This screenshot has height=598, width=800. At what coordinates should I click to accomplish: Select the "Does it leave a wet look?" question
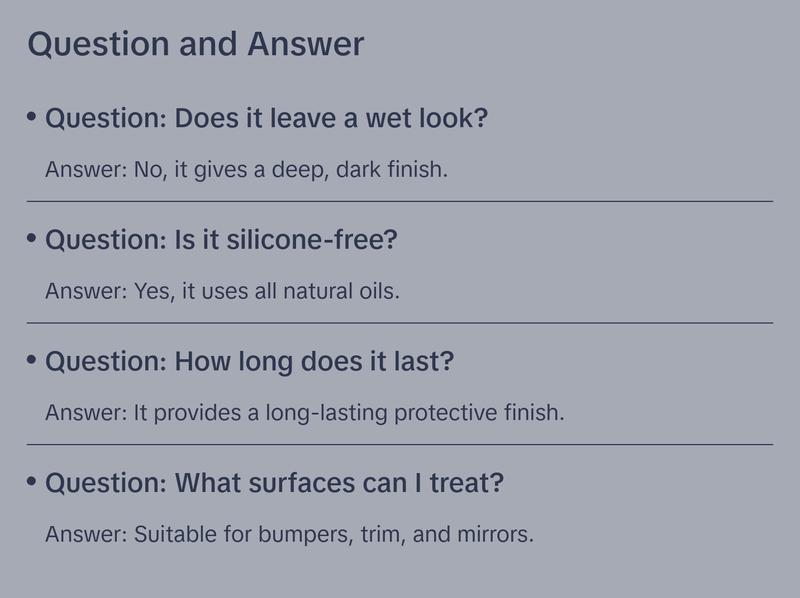(266, 118)
